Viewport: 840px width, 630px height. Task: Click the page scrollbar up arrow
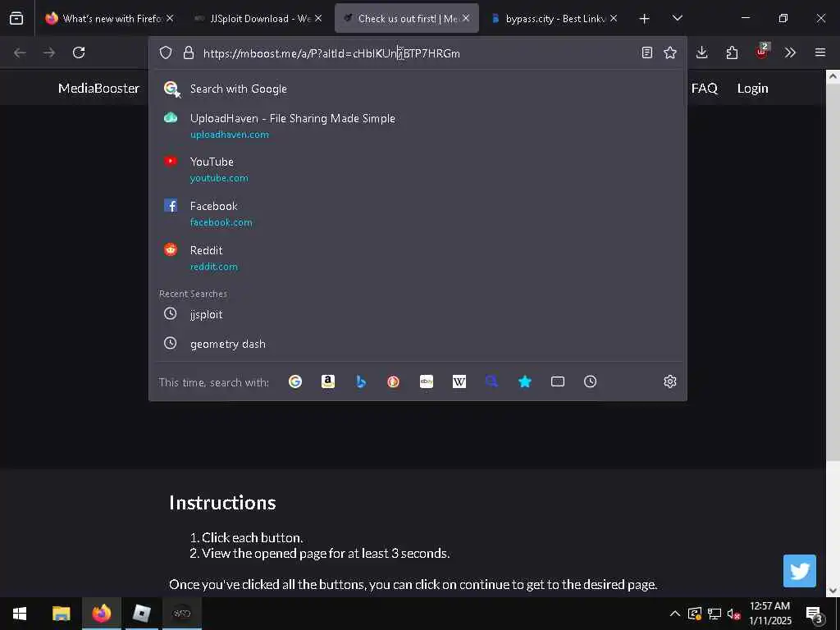point(833,76)
